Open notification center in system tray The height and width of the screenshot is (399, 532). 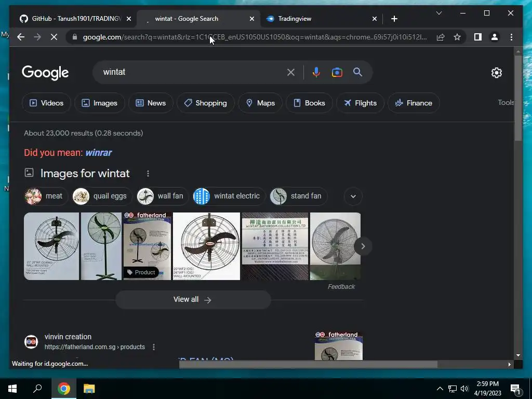[516, 389]
